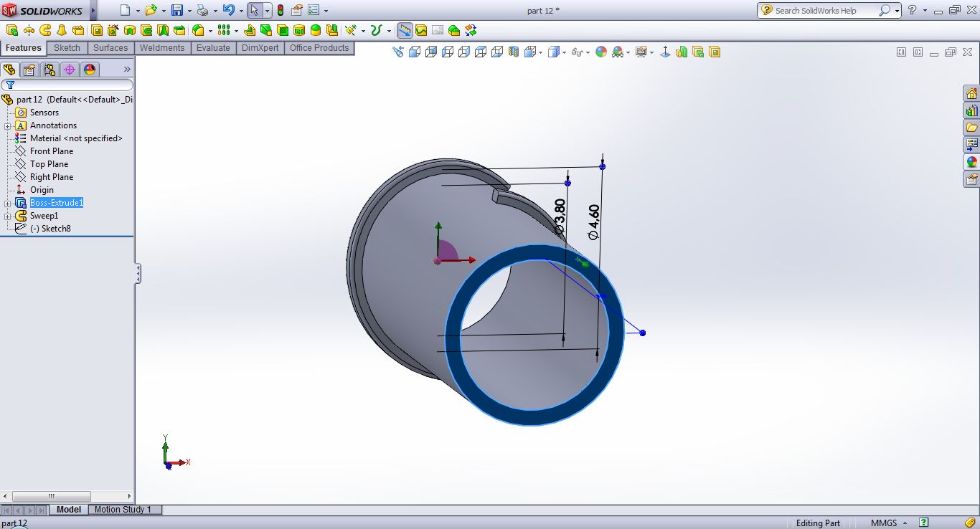Open SolidWorks Resources home icon in task pane
Image resolution: width=980 pixels, height=529 pixels.
[x=971, y=94]
